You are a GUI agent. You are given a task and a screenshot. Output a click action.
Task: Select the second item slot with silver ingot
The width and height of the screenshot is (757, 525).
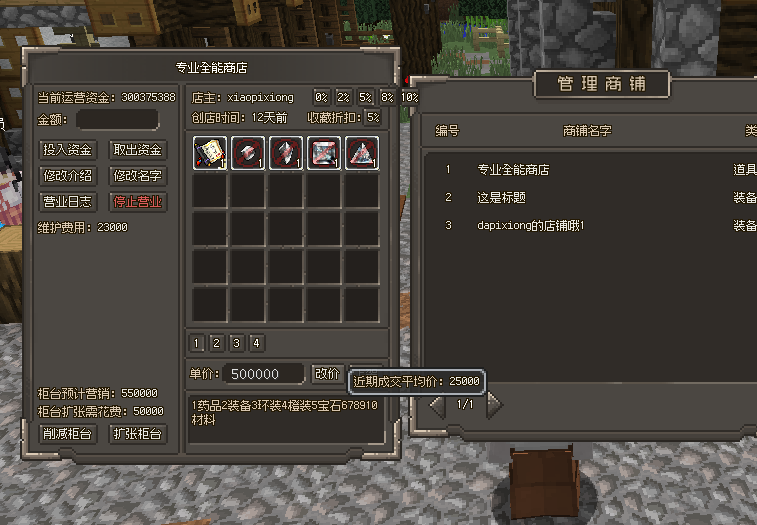click(x=248, y=153)
